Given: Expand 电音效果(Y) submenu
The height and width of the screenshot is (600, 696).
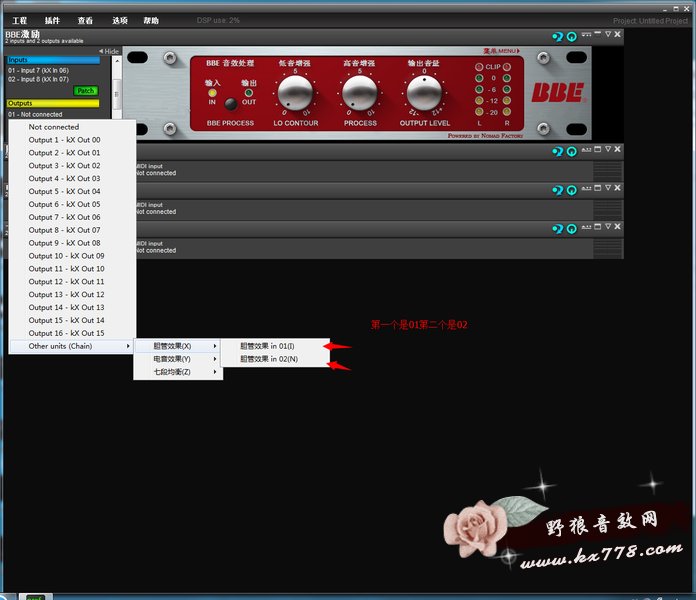Looking at the screenshot, I should [178, 359].
